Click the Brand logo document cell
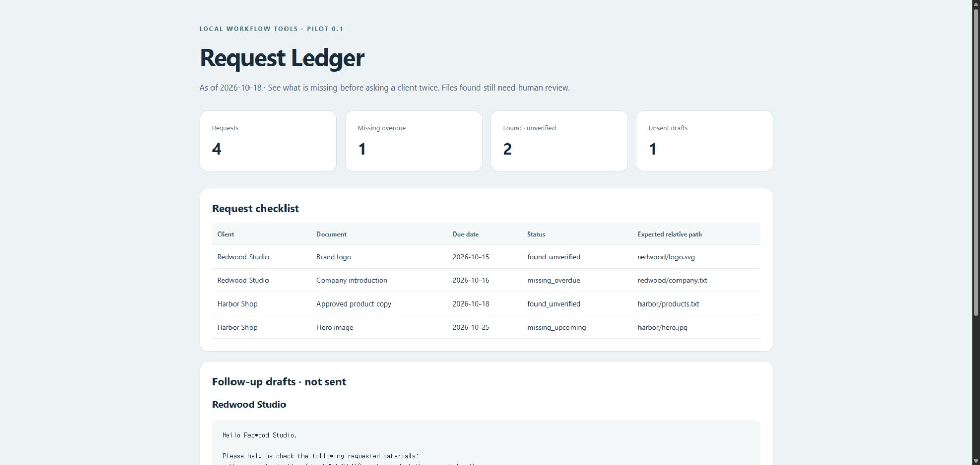The height and width of the screenshot is (465, 980). pos(333,257)
